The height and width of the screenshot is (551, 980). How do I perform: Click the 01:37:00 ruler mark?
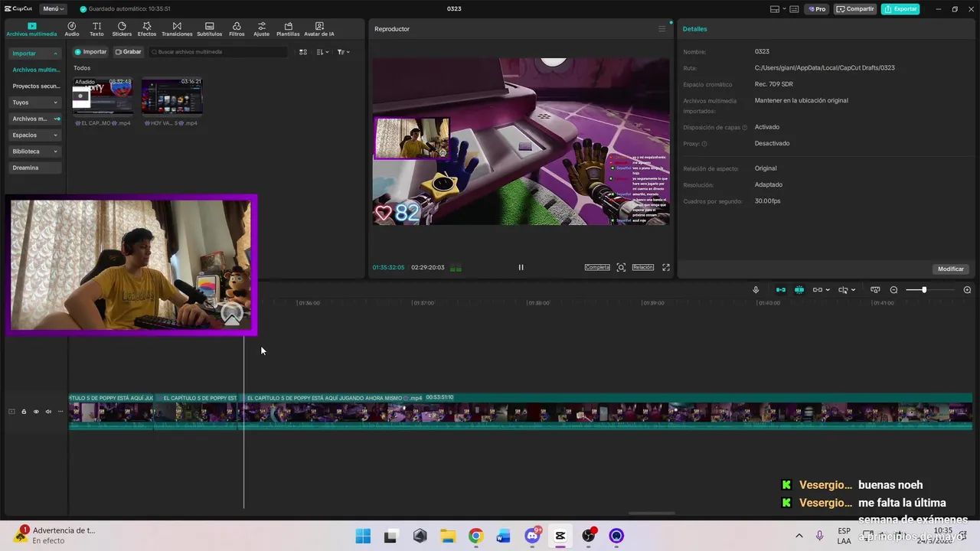point(423,303)
